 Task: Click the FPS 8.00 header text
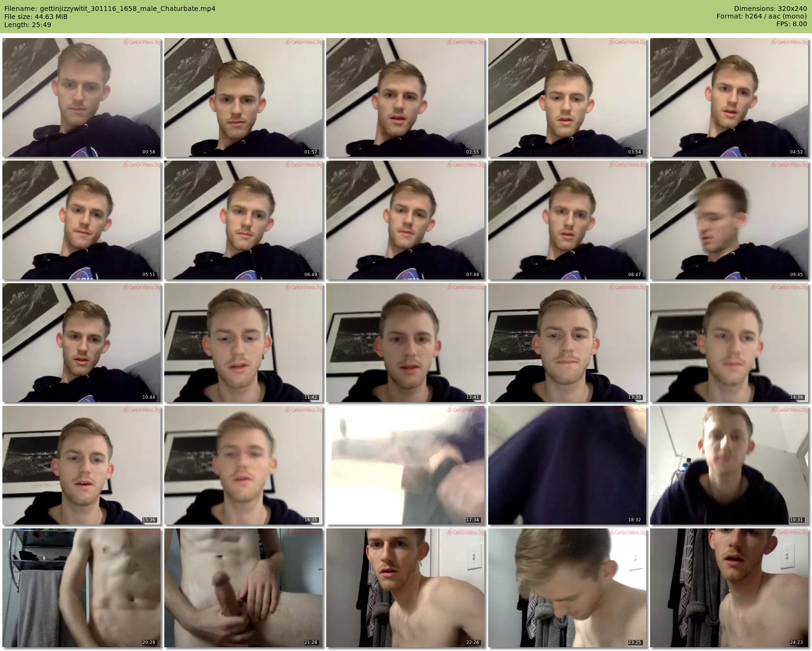click(x=792, y=24)
